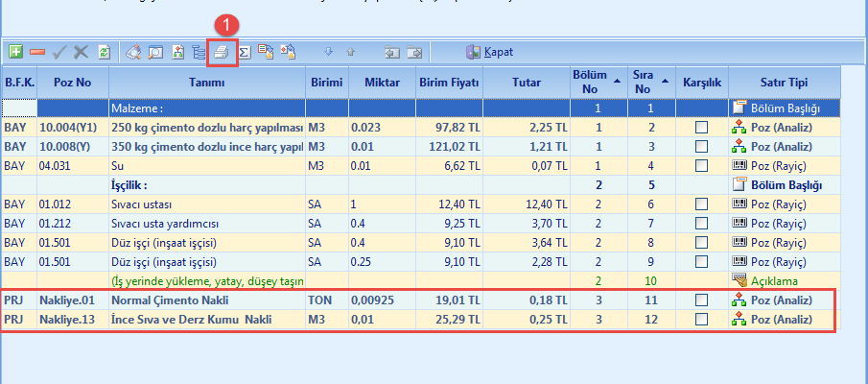Screen dimensions: 868x384
Task: Tick the Karşılık checkbox for Nakliye.01 row
Action: [702, 300]
